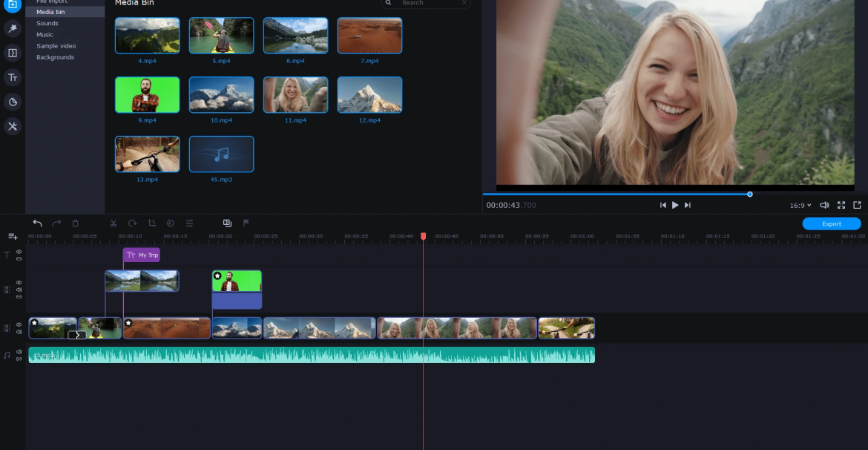Add a marker with flag icon

pos(246,224)
